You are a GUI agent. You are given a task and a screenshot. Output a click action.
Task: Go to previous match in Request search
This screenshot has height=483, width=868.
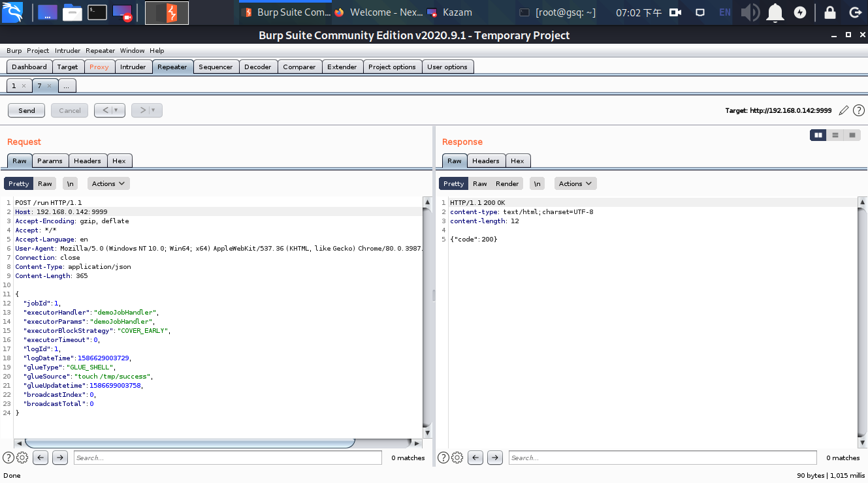[40, 458]
